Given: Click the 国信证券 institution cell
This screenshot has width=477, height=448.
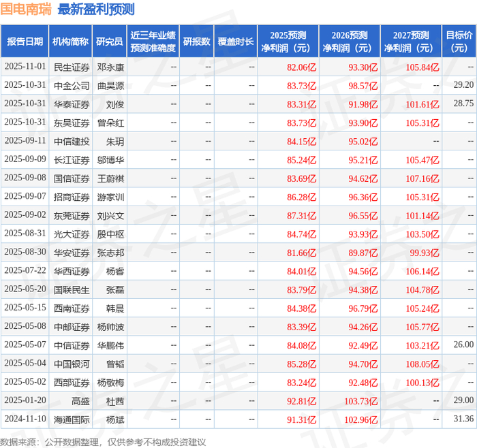Looking at the screenshot, I should 72,178.
